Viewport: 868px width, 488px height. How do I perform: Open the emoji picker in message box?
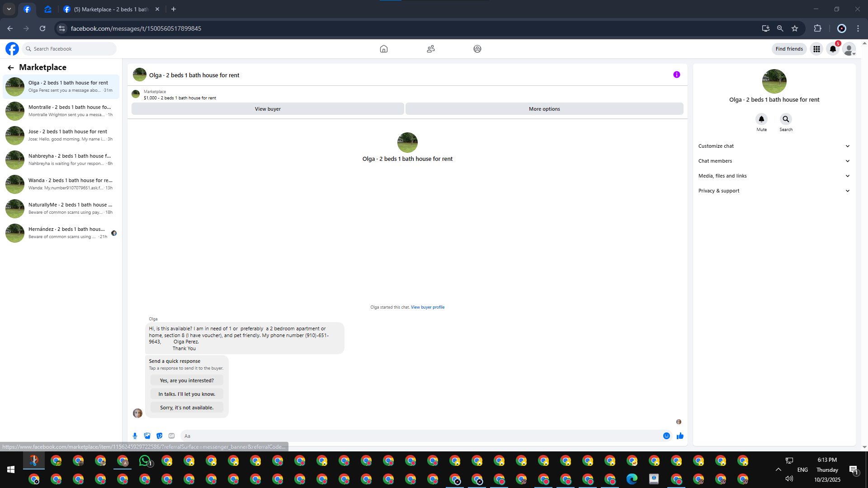666,436
